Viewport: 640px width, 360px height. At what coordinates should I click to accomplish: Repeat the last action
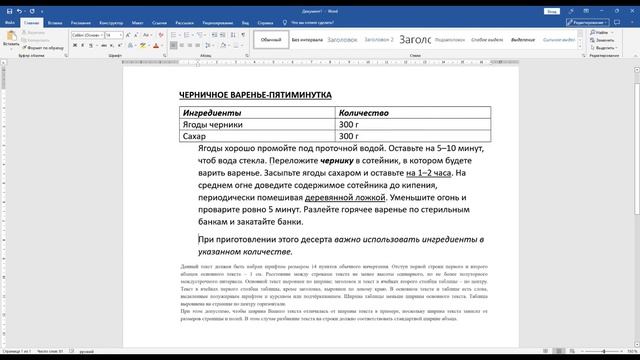[32, 11]
